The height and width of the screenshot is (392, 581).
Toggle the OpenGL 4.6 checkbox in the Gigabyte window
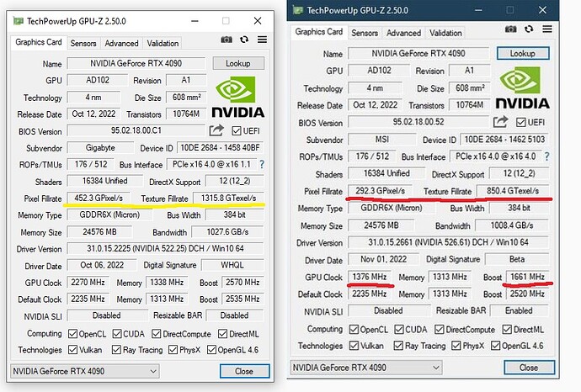[x=211, y=350]
